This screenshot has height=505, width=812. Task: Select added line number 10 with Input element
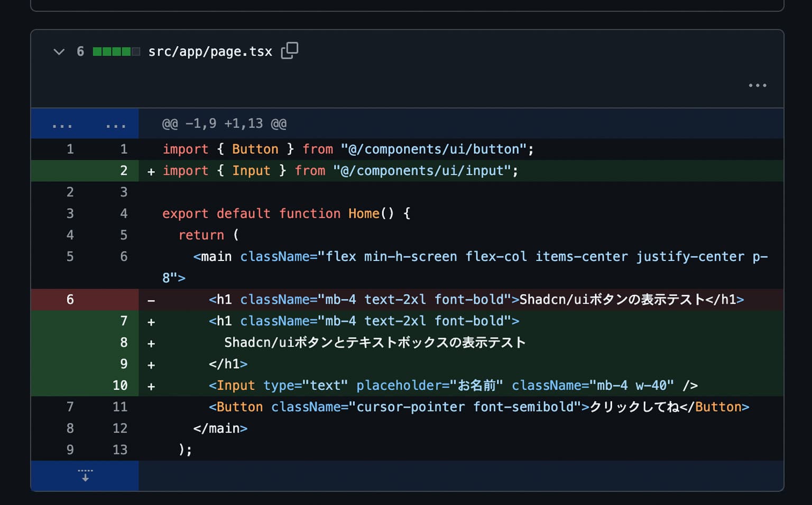[x=121, y=386]
